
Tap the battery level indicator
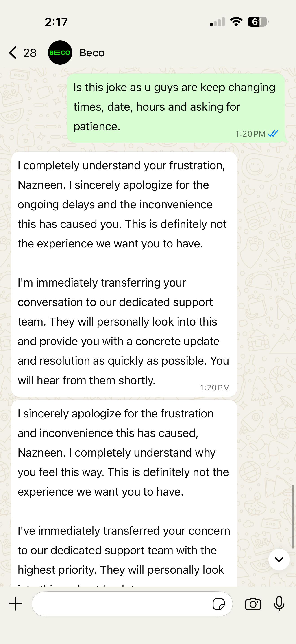tap(258, 22)
